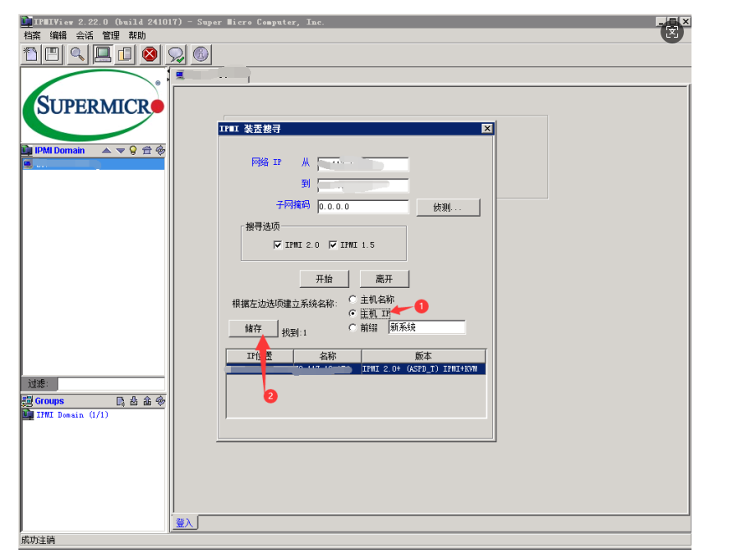
Task: Click the 开始 button
Action: tap(324, 279)
